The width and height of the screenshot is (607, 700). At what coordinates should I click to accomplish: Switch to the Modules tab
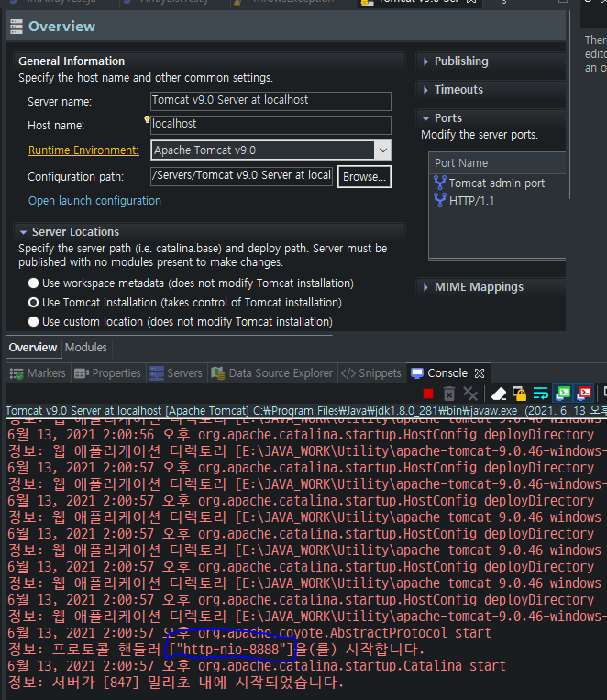click(85, 348)
